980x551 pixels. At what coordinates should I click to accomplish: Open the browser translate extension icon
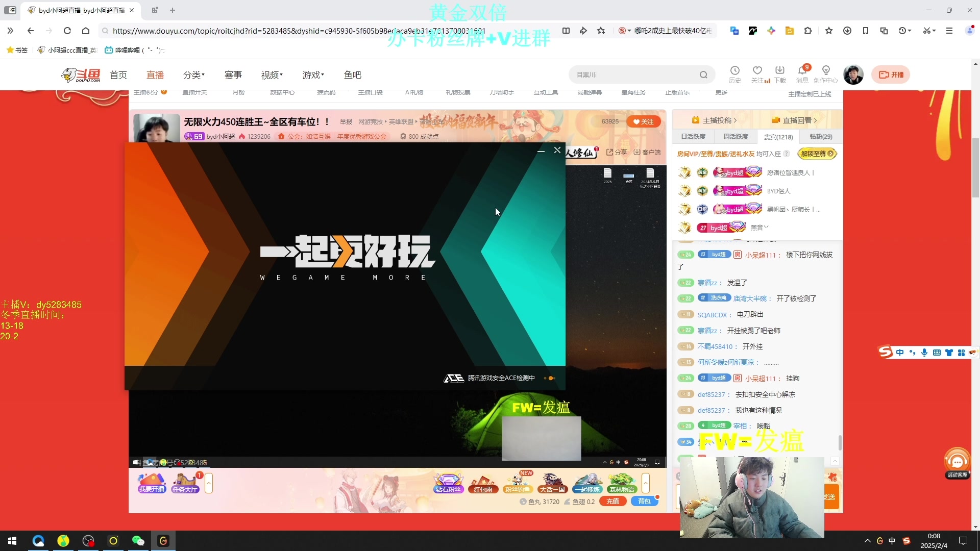click(x=734, y=31)
